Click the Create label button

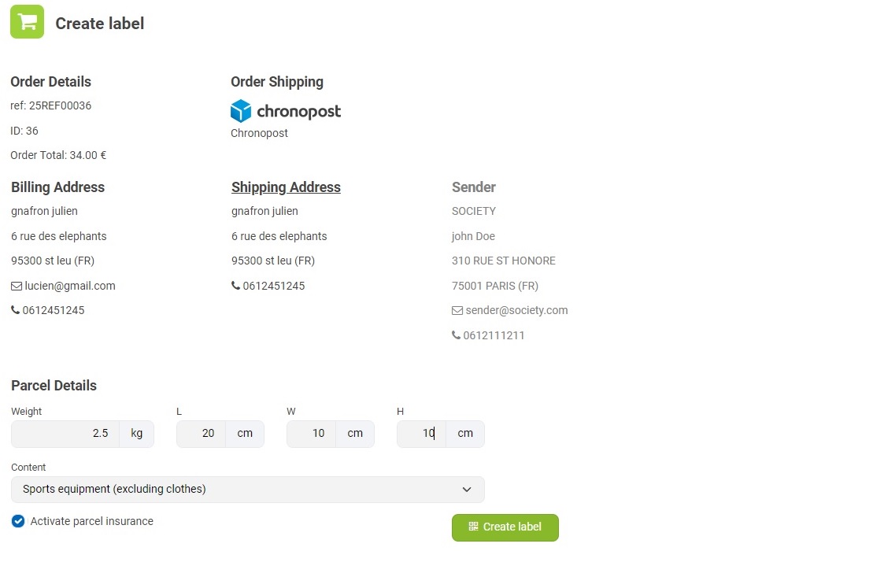coord(505,527)
